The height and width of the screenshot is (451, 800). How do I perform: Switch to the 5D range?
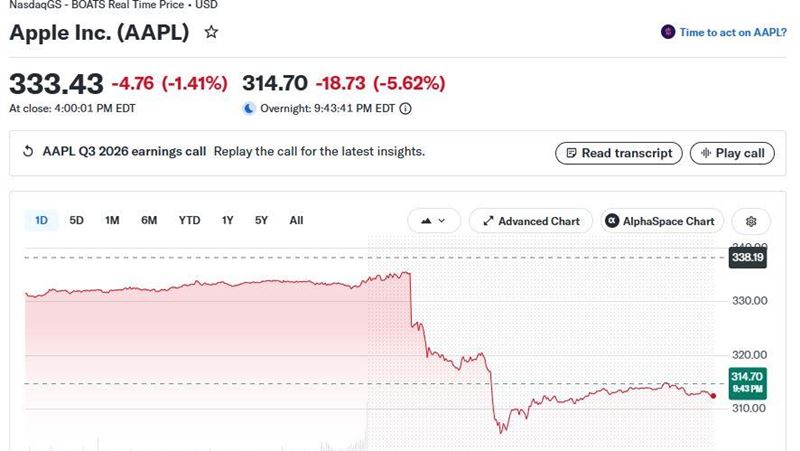77,220
